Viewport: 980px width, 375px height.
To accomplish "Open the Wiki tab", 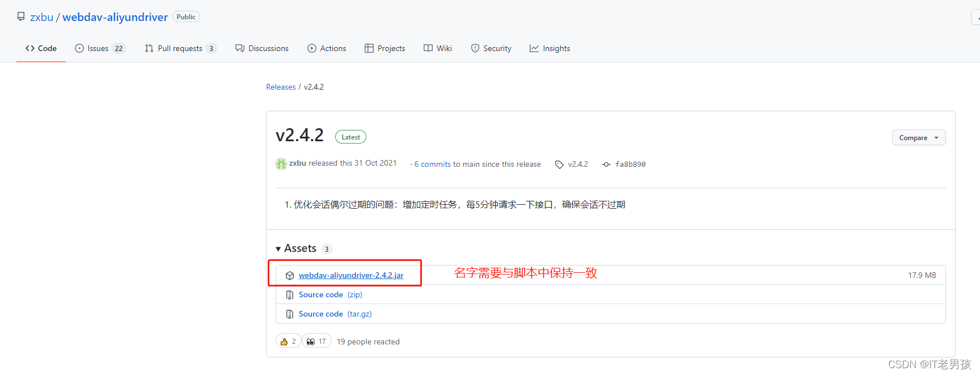I will pos(438,48).
